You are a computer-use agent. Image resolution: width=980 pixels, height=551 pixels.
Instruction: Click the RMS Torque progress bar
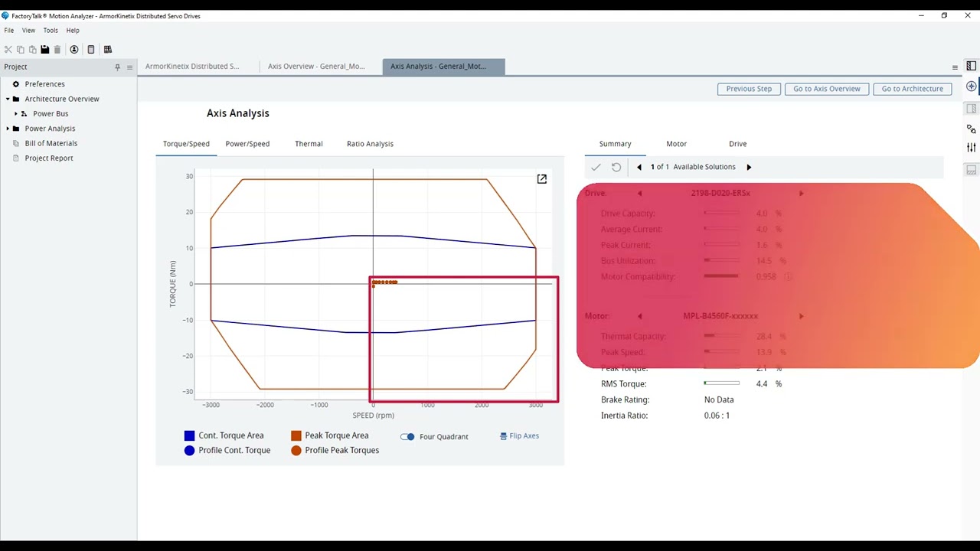(x=722, y=383)
